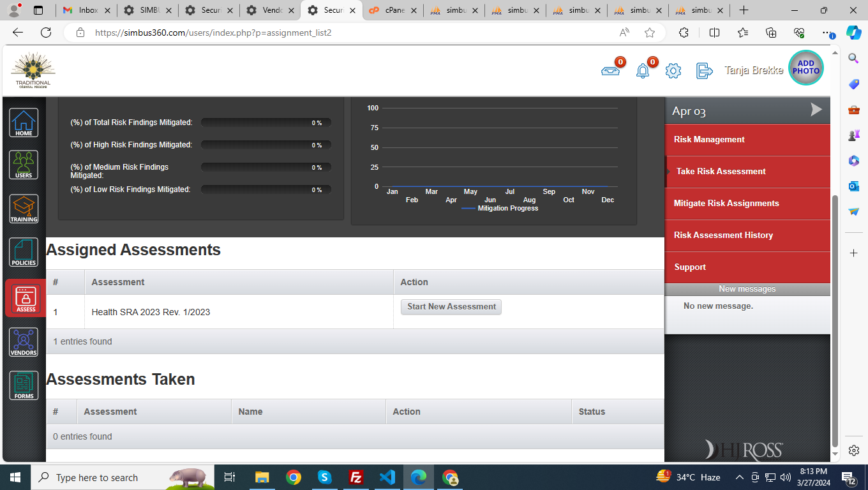This screenshot has width=868, height=490.
Task: Open the Users sidebar icon
Action: tap(24, 165)
